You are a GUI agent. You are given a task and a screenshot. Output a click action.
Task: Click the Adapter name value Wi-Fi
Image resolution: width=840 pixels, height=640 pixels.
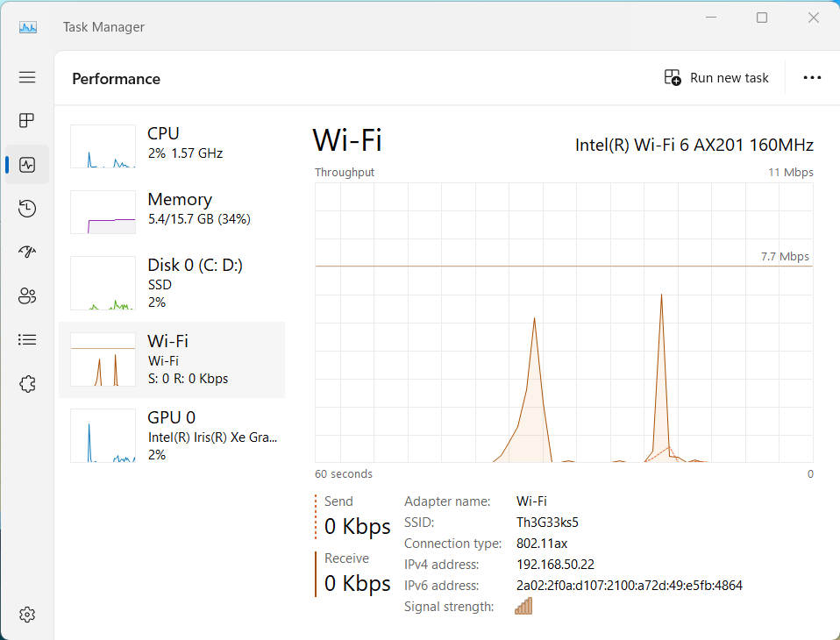(x=531, y=501)
